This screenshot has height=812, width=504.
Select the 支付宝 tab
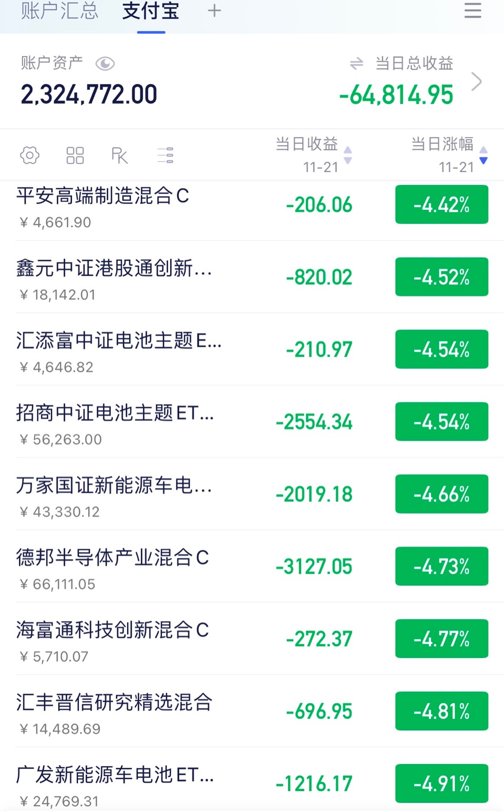coord(151,11)
